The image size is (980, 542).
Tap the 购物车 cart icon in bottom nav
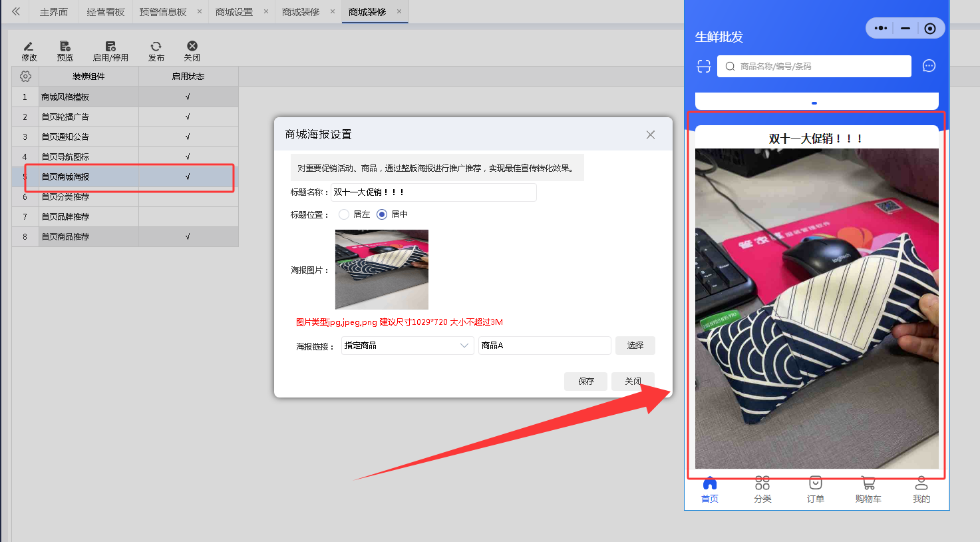868,483
